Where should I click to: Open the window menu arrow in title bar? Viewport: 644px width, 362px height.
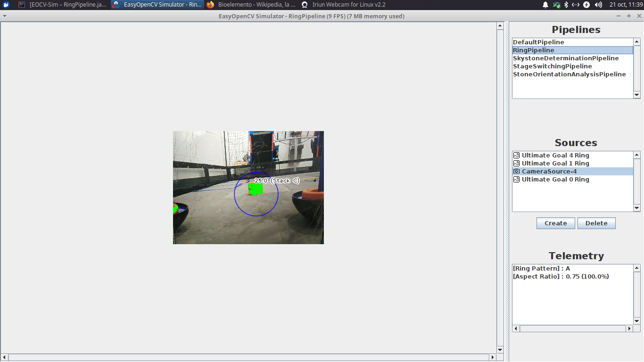(5, 16)
